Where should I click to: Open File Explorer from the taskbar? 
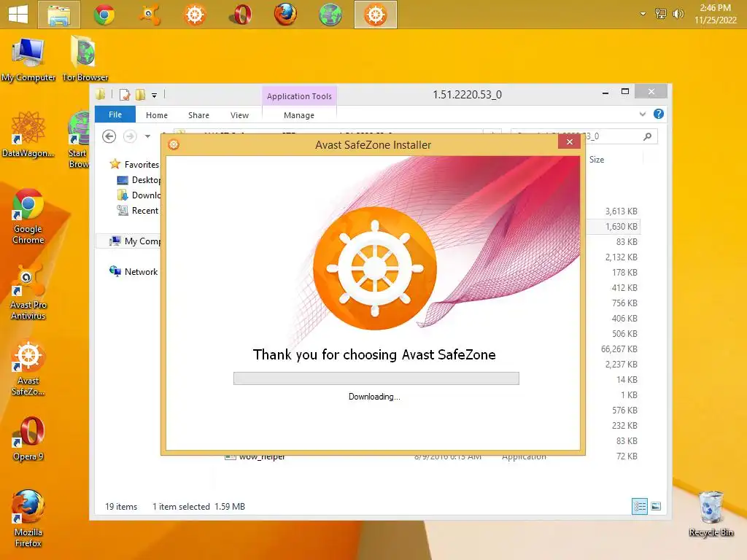point(59,15)
